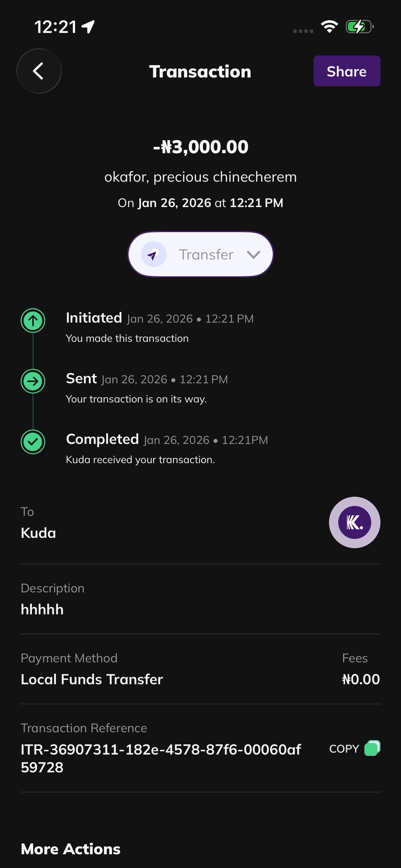Tap the Completed checkmark status icon

click(33, 442)
